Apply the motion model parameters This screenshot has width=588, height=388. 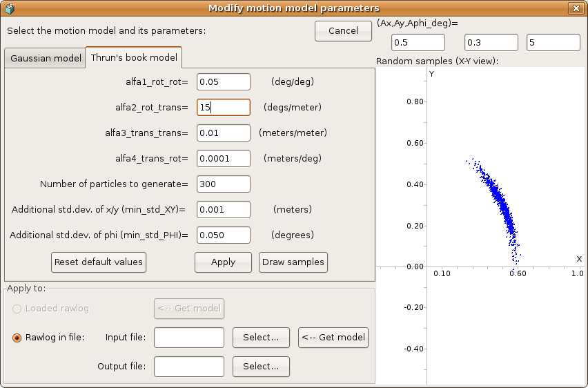point(223,262)
